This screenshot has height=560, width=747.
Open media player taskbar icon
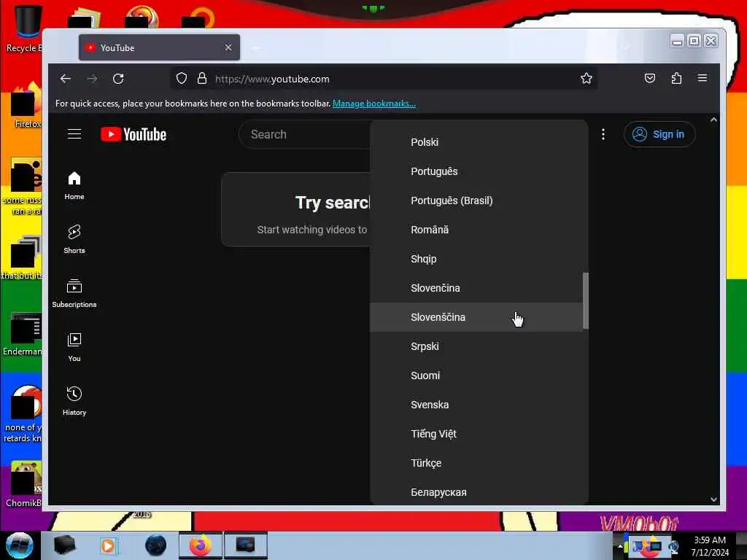(x=108, y=545)
